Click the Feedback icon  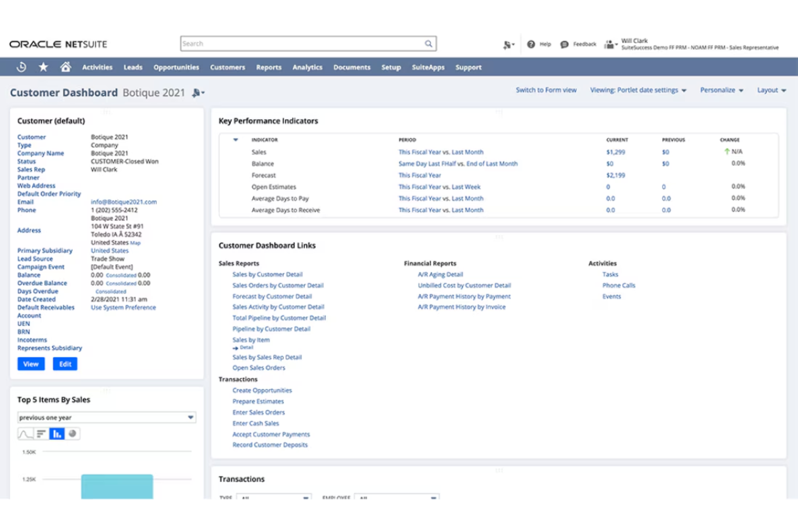(565, 44)
